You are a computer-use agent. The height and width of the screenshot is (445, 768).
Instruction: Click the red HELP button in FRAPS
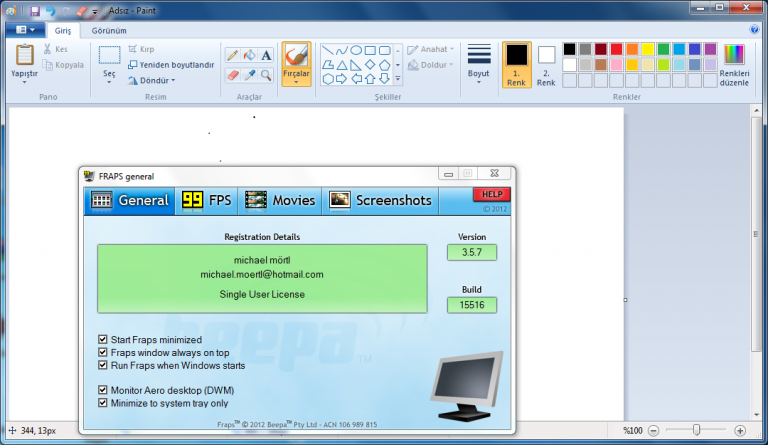[492, 194]
